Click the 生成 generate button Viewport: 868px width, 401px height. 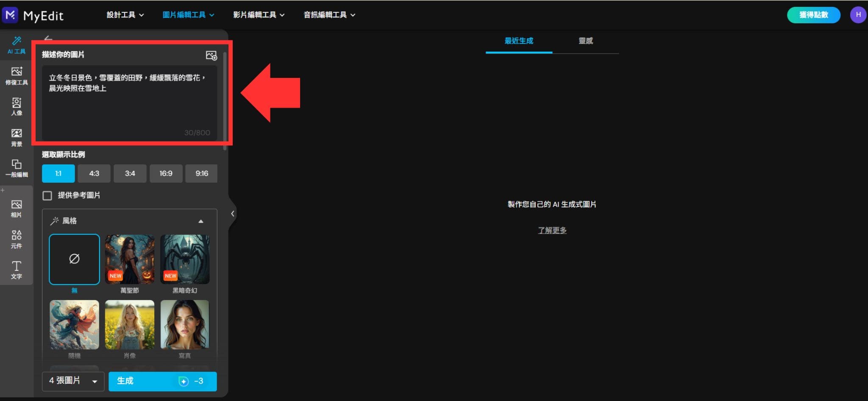[162, 381]
